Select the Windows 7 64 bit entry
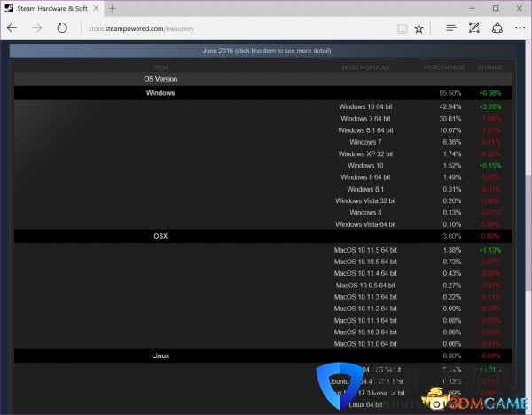This screenshot has width=532, height=415. coord(365,119)
